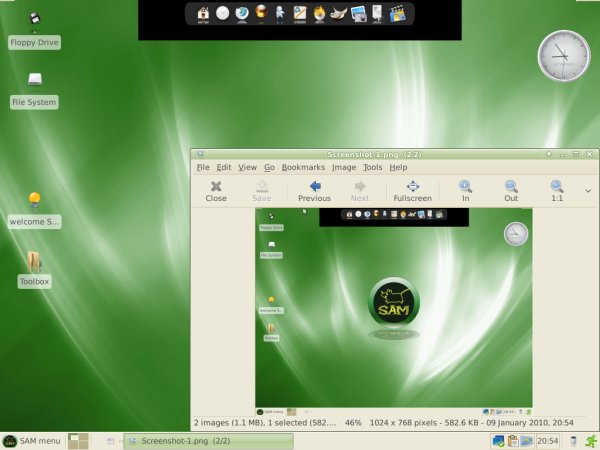Open the SAM menu
The height and width of the screenshot is (450, 600).
(x=31, y=441)
